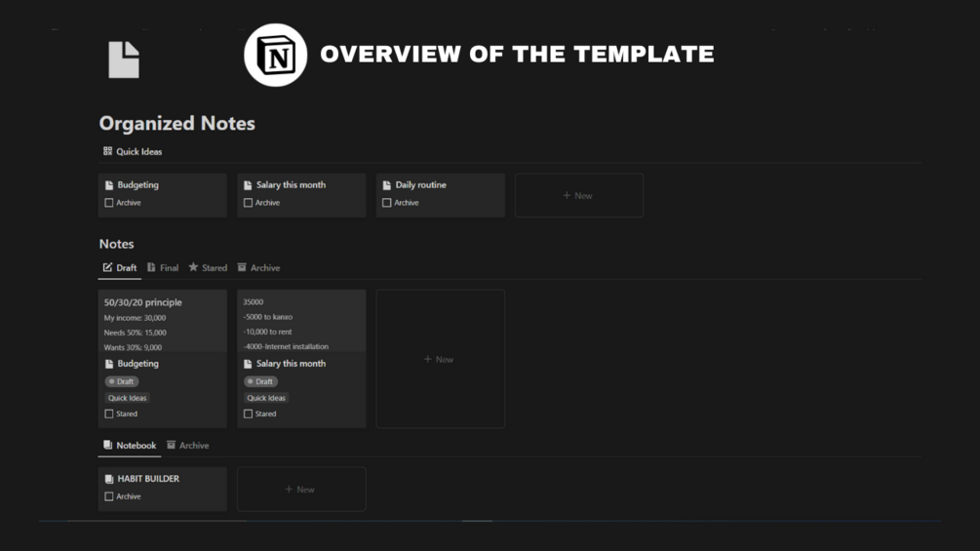Click the Salary this month page icon in Quick Ideas
980x551 pixels.
pyautogui.click(x=248, y=185)
